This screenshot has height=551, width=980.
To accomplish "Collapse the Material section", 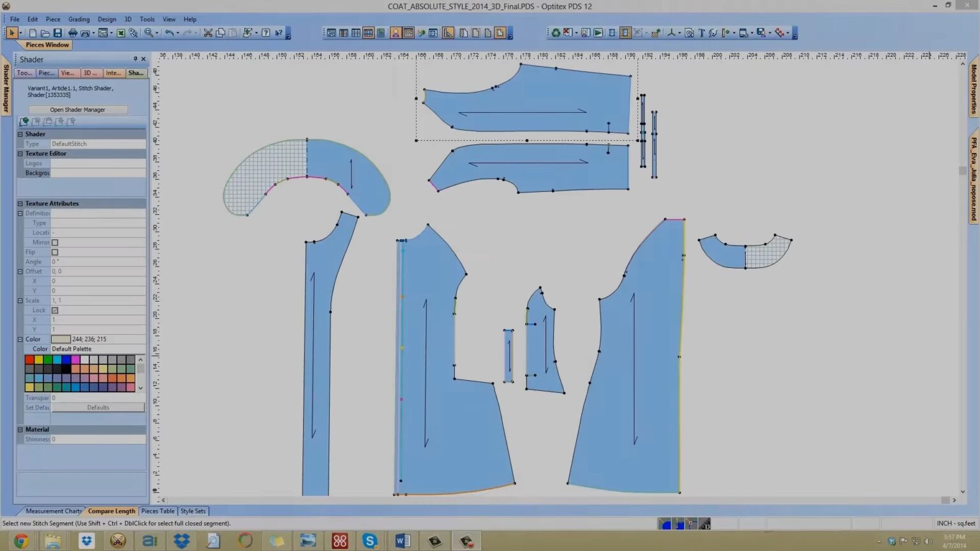I will [x=20, y=429].
